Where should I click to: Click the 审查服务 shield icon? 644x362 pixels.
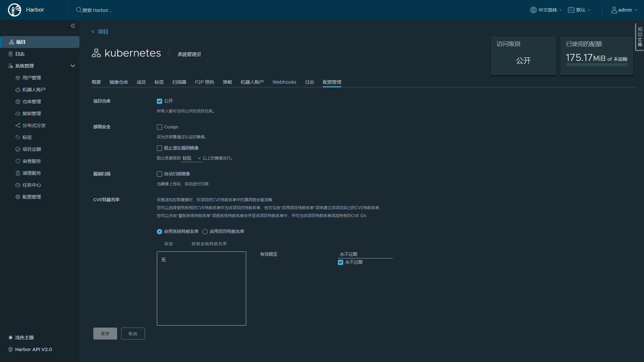coord(18,161)
